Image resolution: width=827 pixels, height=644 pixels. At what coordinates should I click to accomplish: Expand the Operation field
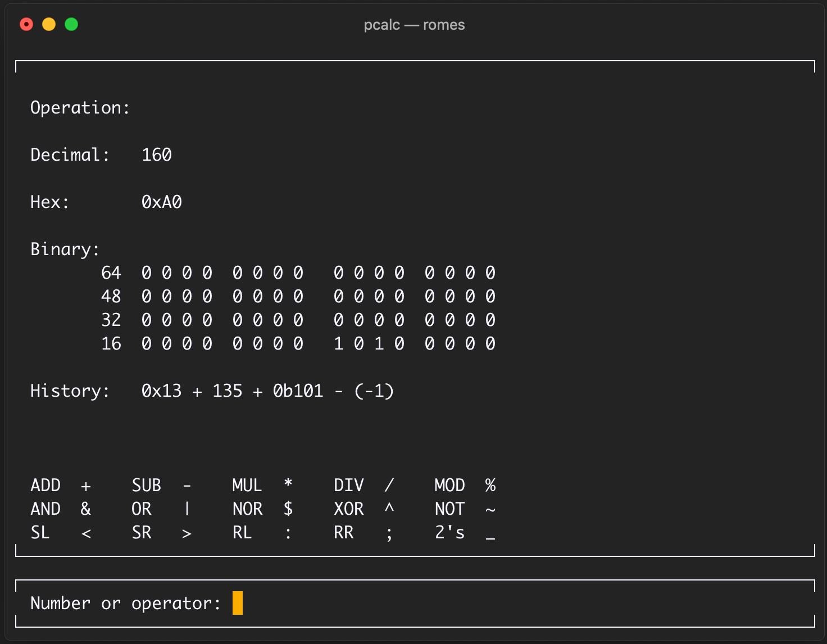(79, 107)
